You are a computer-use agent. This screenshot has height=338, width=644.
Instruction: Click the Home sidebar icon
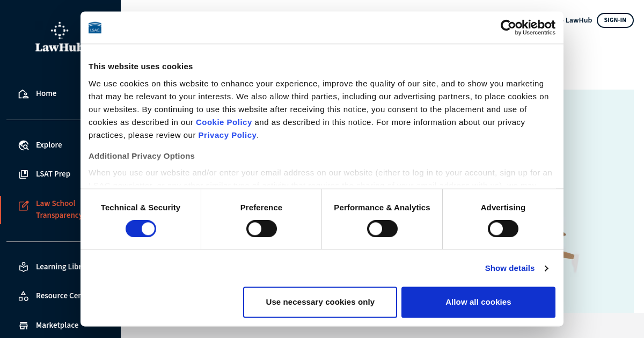[x=23, y=94]
